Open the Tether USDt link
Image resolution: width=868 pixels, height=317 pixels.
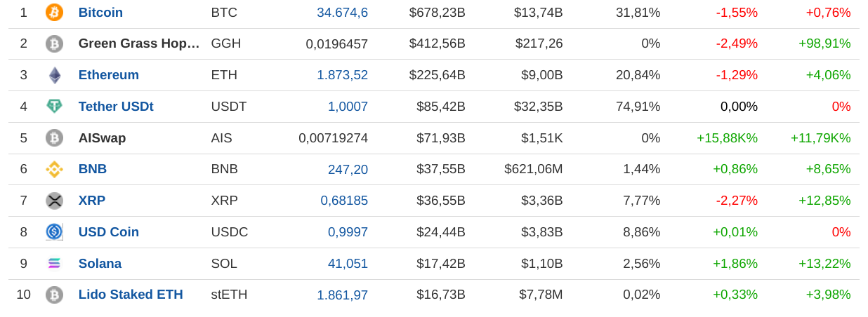pyautogui.click(x=116, y=107)
